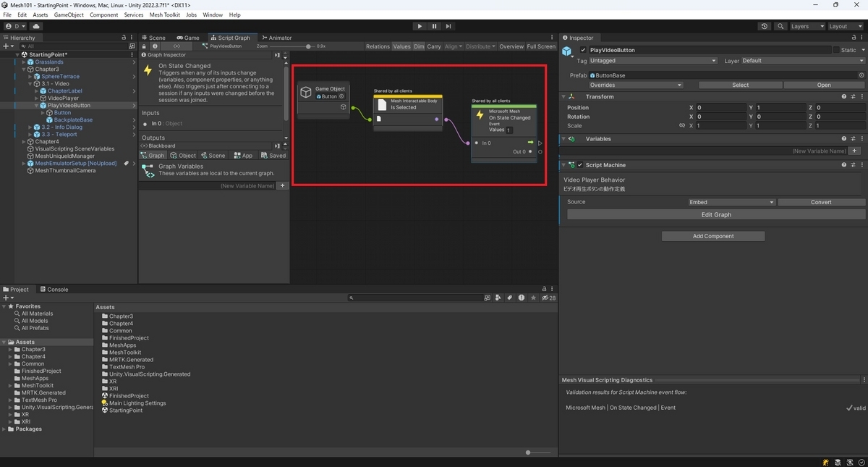
Task: Toggle the Graph Inspector info icon
Action: [x=155, y=46]
